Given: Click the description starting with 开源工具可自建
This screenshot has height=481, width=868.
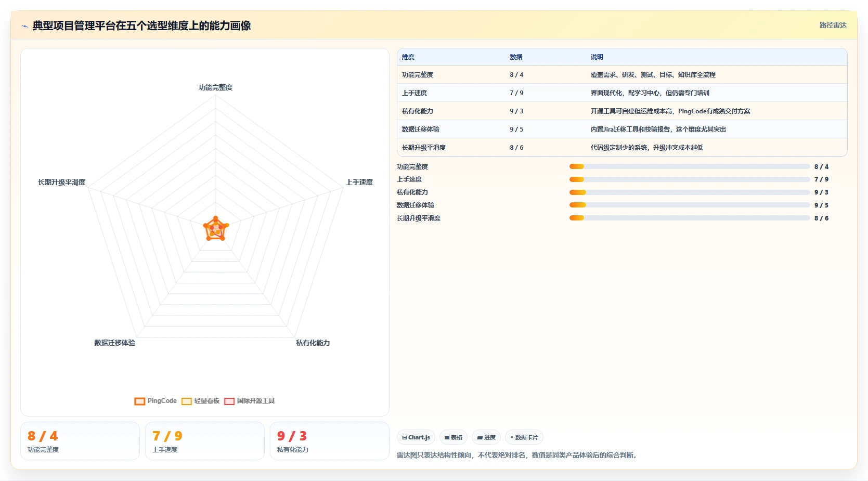Looking at the screenshot, I should pyautogui.click(x=670, y=111).
